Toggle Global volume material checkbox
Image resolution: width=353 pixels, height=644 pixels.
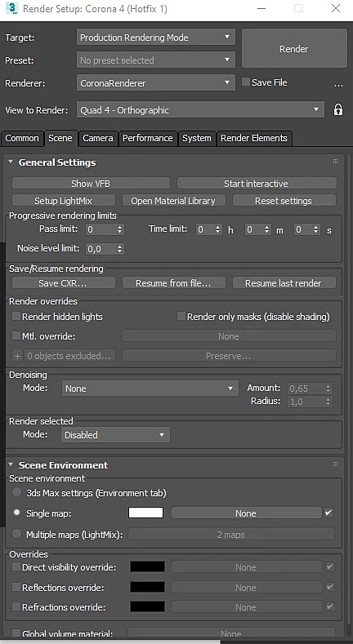click(x=16, y=633)
